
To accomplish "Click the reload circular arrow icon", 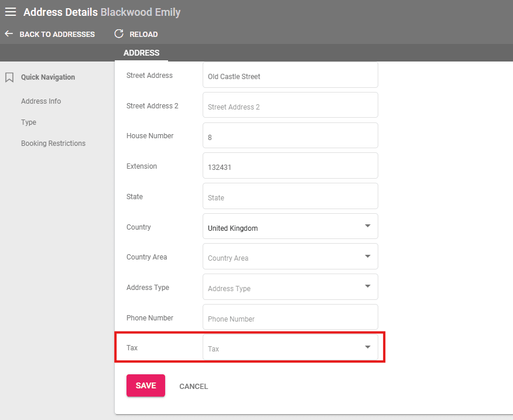I will [x=119, y=34].
